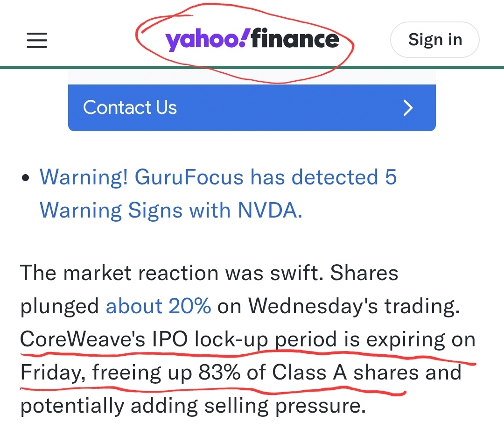504x443 pixels.
Task: Open the GuruFocus has detected 5 link
Action: (266, 177)
